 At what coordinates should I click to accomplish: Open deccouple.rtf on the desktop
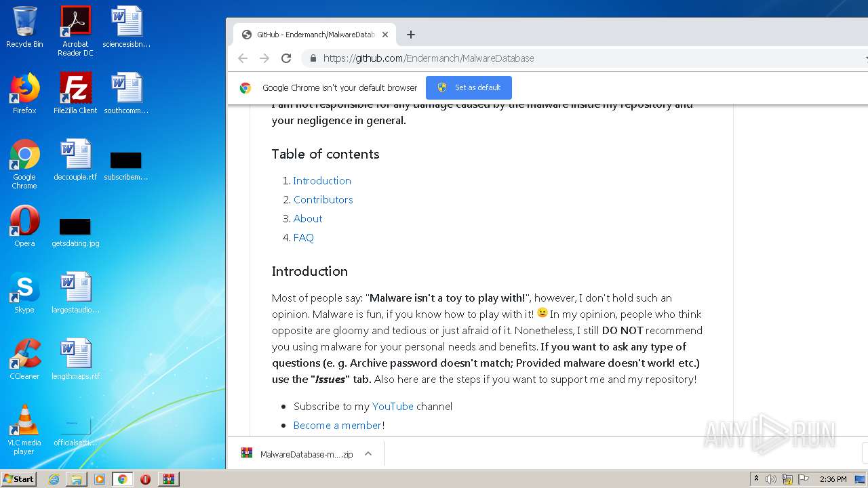(x=75, y=160)
